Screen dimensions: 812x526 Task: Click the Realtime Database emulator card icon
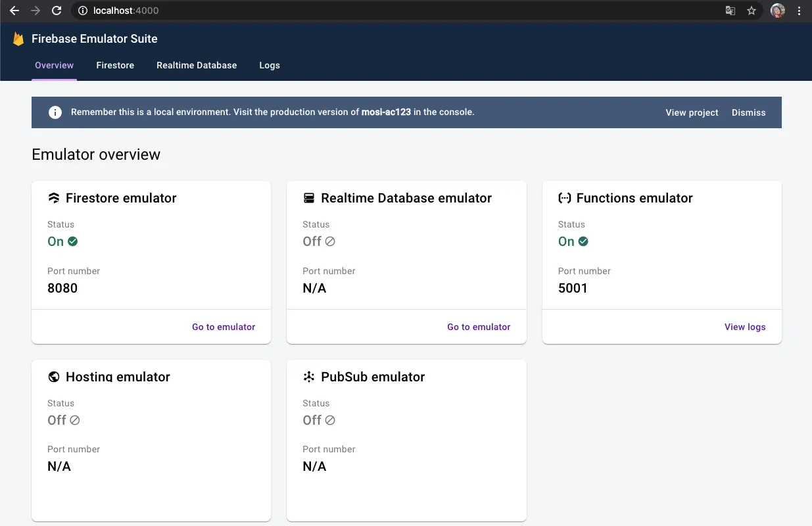309,198
